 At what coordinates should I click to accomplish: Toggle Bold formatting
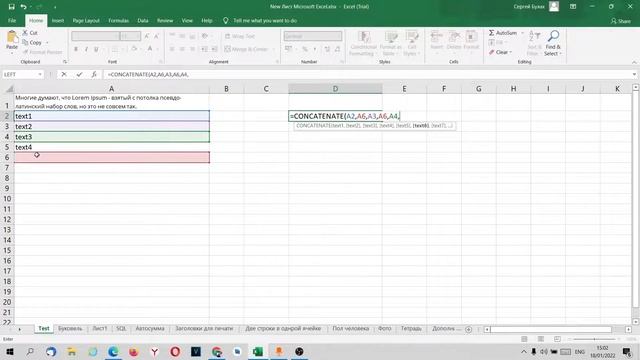[x=76, y=49]
